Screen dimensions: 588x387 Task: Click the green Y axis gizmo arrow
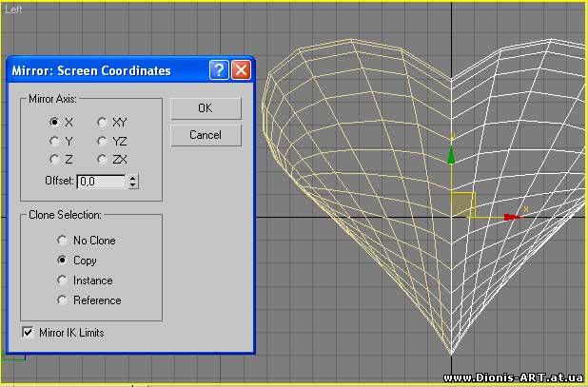click(x=451, y=155)
